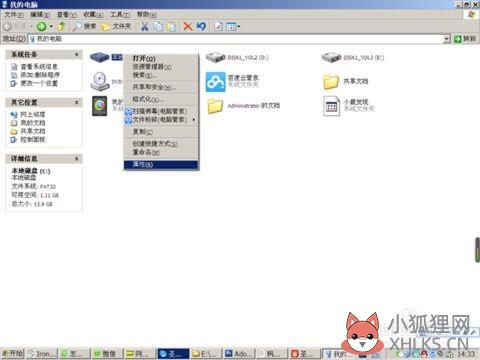Viewport: 480px width, 360px height.
Task: Click the Cut scissors icon
Action: [144, 26]
